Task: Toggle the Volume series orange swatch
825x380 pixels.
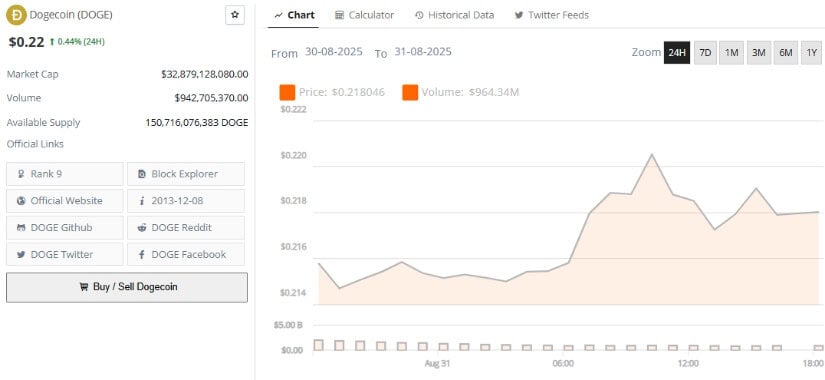Action: pos(410,93)
